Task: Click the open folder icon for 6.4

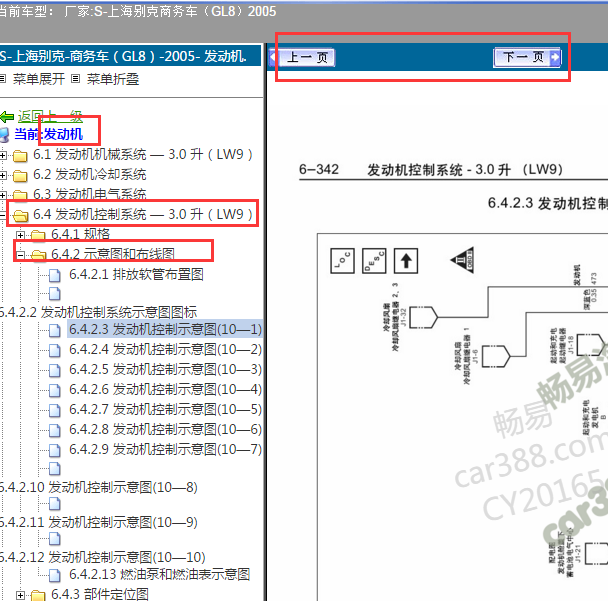Action: (x=20, y=215)
